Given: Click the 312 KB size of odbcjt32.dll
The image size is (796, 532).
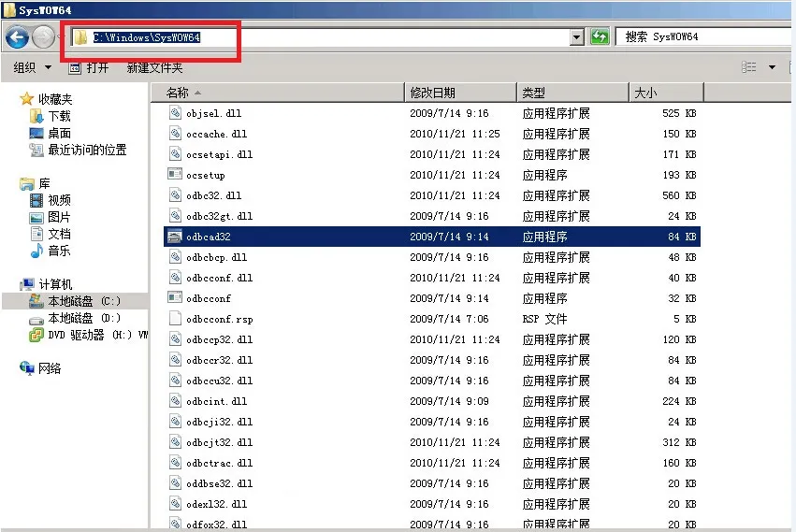Looking at the screenshot, I should pos(679,442).
